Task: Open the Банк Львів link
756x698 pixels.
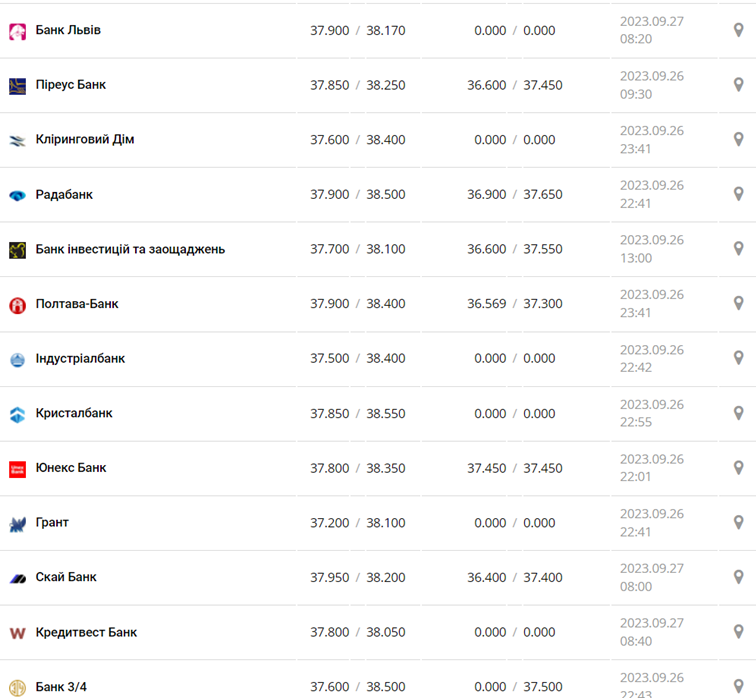Action: [x=68, y=30]
